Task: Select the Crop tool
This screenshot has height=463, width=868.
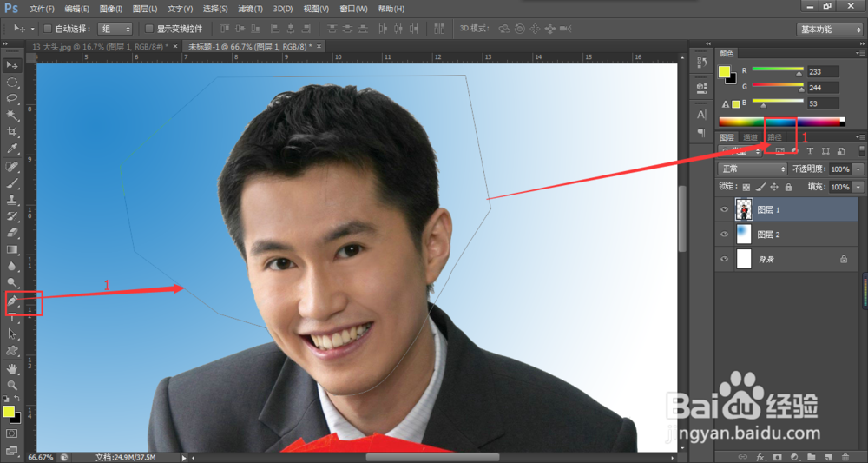Action: point(12,132)
